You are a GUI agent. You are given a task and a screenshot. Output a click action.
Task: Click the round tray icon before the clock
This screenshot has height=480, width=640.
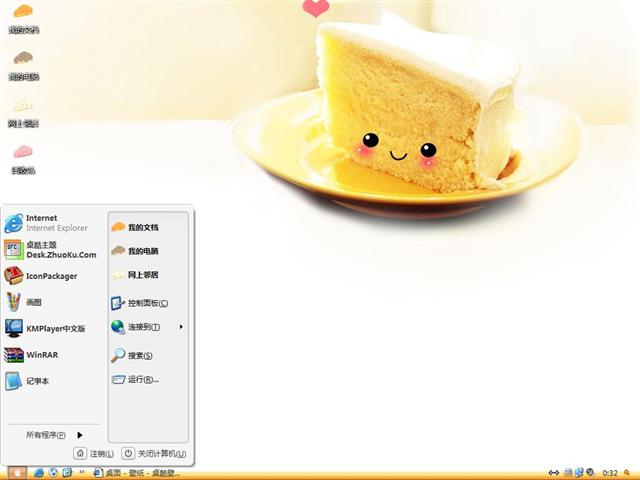point(589,472)
